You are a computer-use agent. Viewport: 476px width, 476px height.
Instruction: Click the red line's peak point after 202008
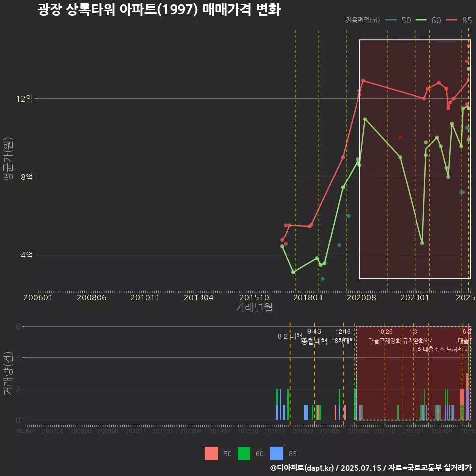[363, 81]
